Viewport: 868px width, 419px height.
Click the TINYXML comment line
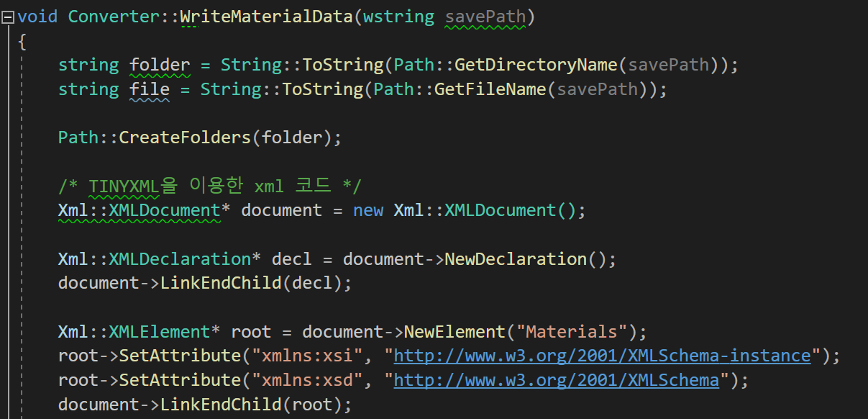(x=209, y=186)
